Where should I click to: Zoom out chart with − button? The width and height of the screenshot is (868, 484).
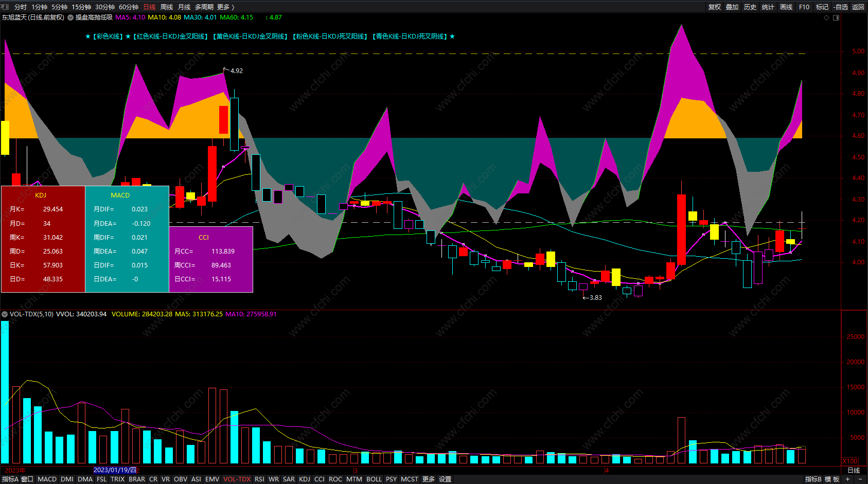pyautogui.click(x=860, y=479)
